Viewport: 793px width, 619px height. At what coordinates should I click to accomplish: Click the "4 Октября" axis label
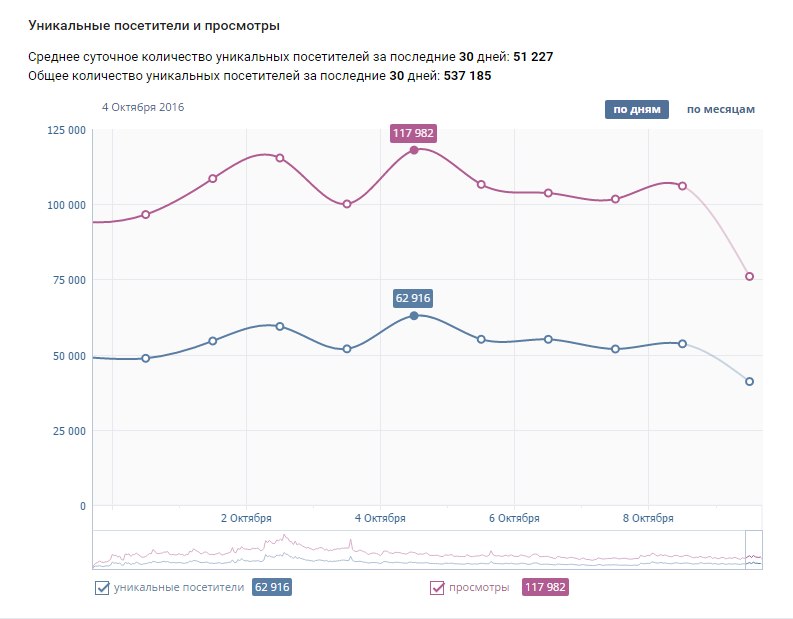(x=379, y=518)
